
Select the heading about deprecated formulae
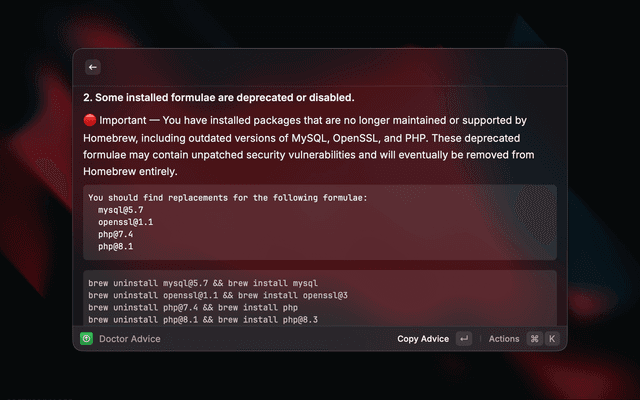(219, 98)
